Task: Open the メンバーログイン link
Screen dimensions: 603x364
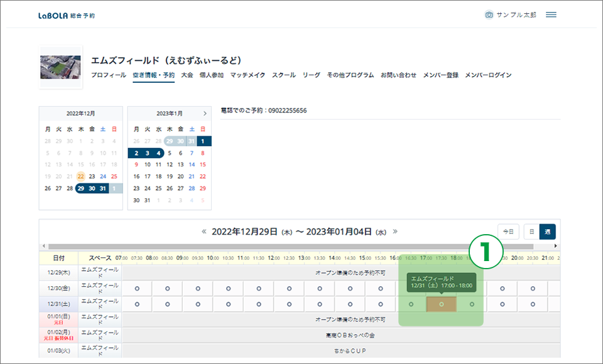Action: point(488,75)
